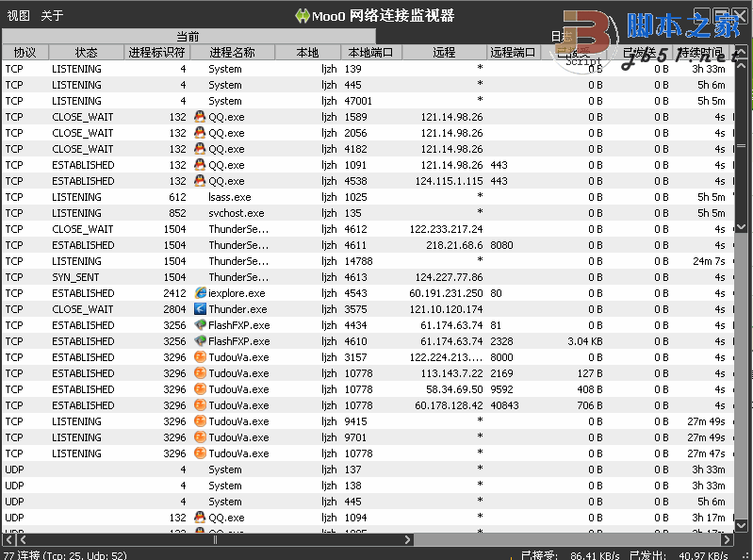Select remote address 60.178.128.42
The image size is (753, 560).
pyautogui.click(x=449, y=405)
